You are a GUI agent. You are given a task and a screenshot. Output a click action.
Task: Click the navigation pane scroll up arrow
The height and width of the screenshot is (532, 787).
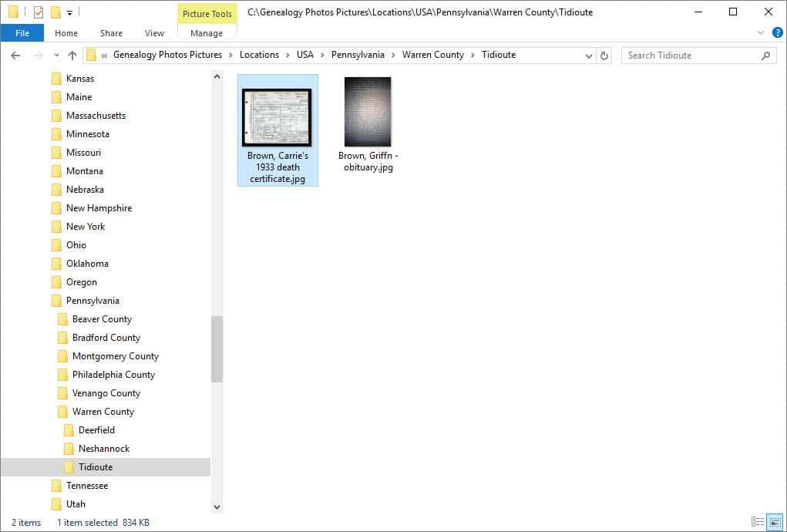[217, 77]
